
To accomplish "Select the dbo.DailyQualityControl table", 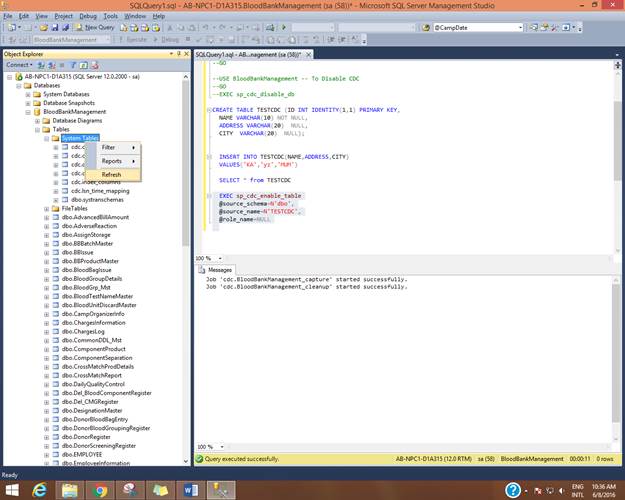I will 93,384.
